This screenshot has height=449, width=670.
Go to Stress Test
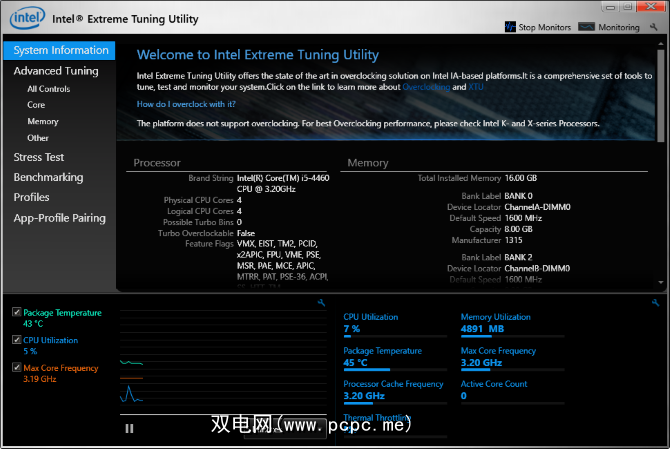click(x=38, y=157)
